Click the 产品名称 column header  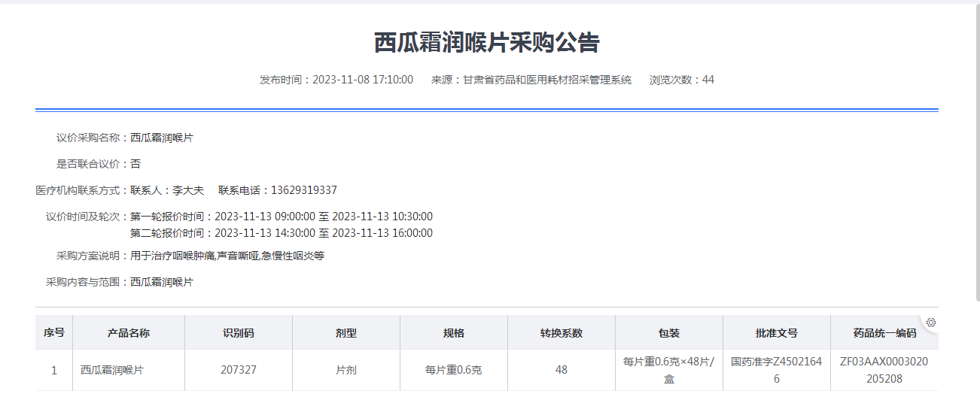[129, 332]
